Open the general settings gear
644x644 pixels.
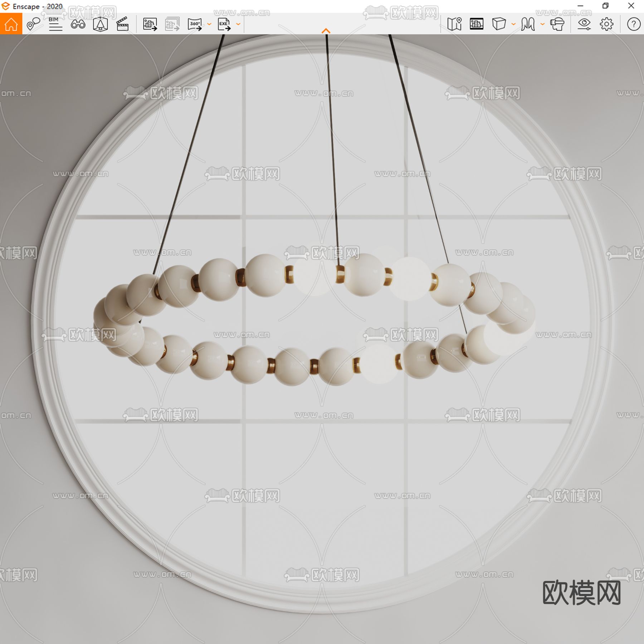click(607, 24)
